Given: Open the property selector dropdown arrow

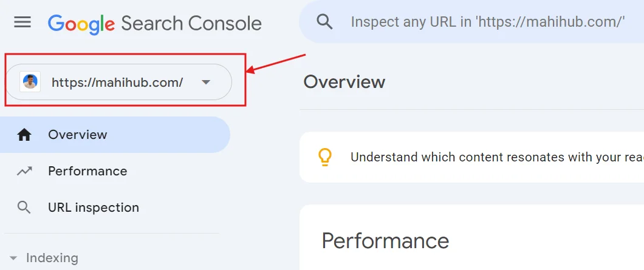Looking at the screenshot, I should pyautogui.click(x=206, y=82).
